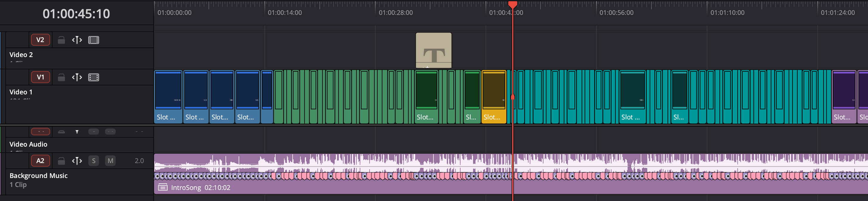This screenshot has width=868, height=201.
Task: Select the second blue Slot clip
Action: [196, 97]
